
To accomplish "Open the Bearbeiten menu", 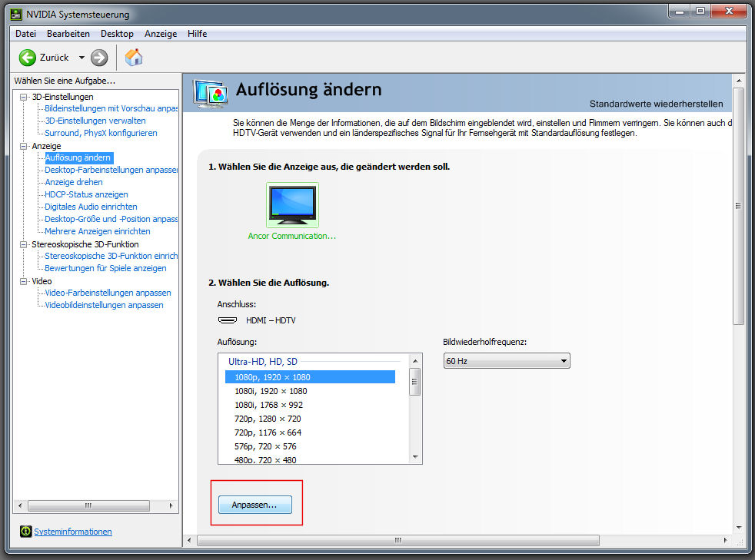I will [68, 34].
